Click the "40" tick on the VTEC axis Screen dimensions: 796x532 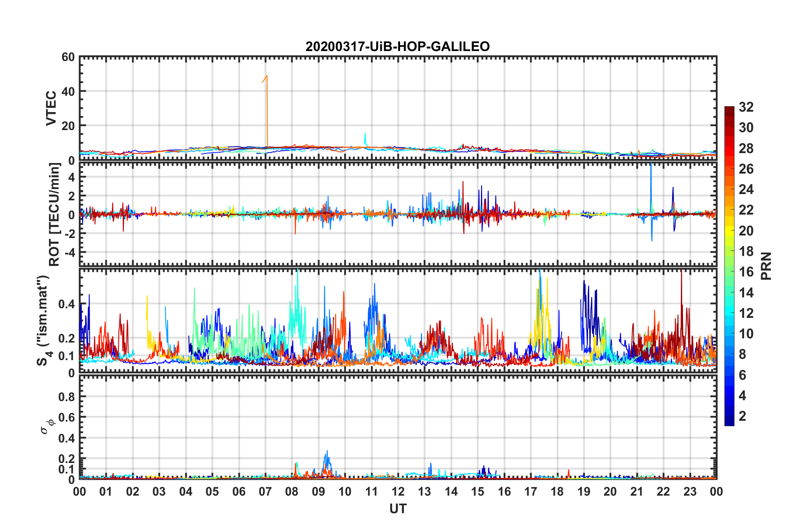click(68, 91)
